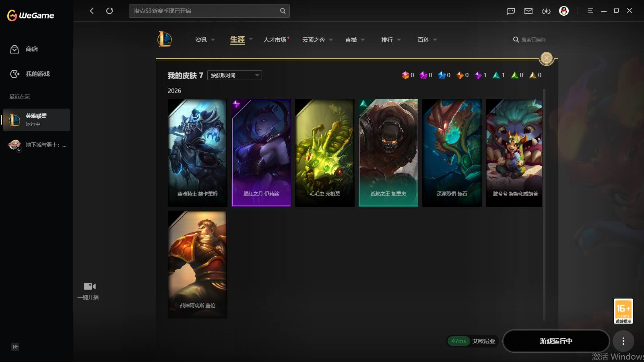Start streaming with the 一键开播 camera icon
644x362 pixels.
89,286
